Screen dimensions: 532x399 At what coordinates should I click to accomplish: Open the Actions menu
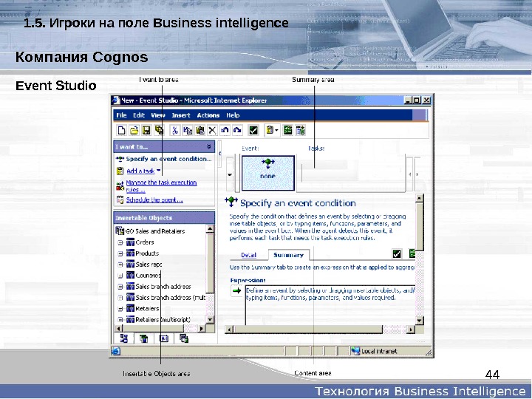coord(208,115)
